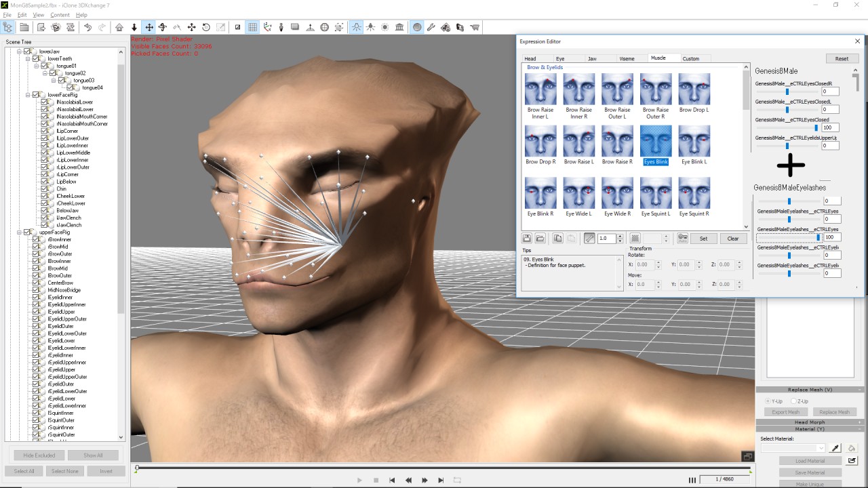Toggle bone icon in Expression Editor
The width and height of the screenshot is (868, 488).
[x=589, y=239]
